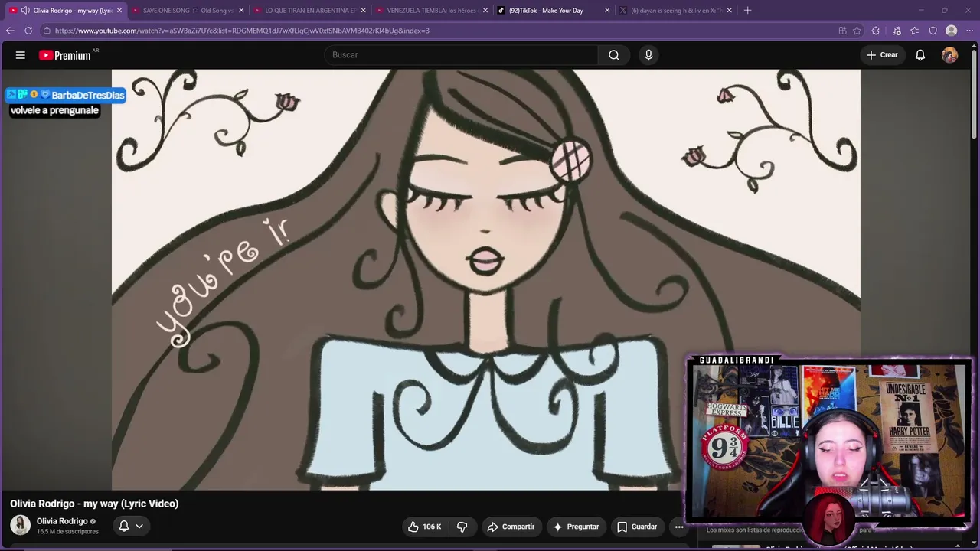Open the apps grid icon in address bar
The width and height of the screenshot is (980, 551).
[x=842, y=31]
